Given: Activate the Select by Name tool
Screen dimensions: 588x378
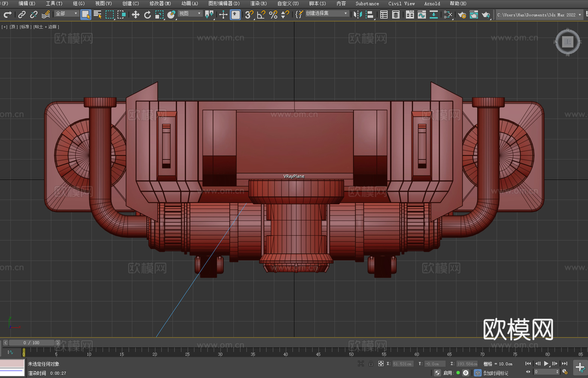Looking at the screenshot, I should pos(98,14).
